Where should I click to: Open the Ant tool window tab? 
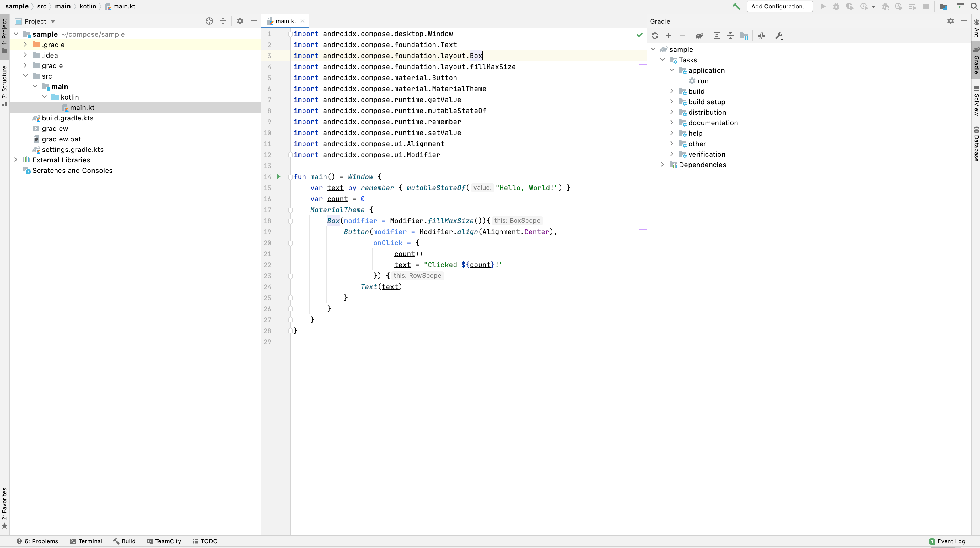pos(976,28)
